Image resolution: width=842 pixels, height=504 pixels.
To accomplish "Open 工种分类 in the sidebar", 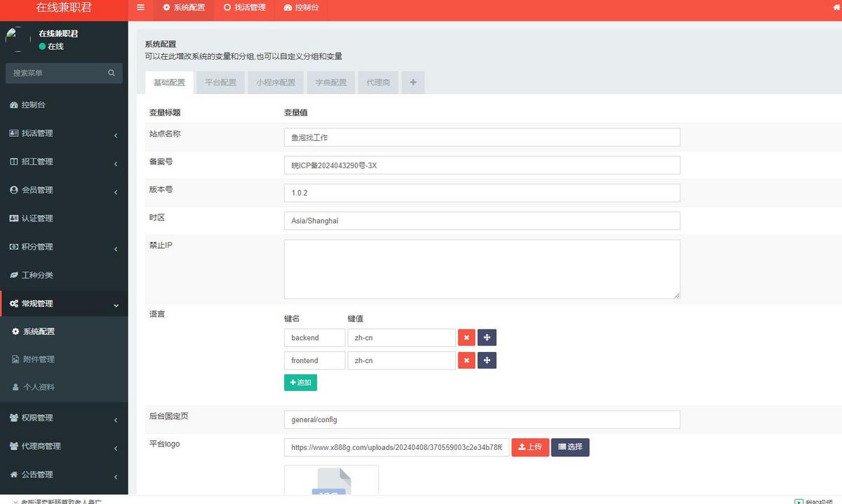I will 37,275.
